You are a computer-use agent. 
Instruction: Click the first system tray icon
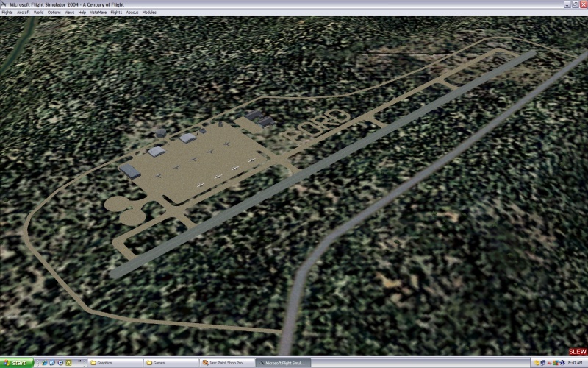(x=539, y=363)
